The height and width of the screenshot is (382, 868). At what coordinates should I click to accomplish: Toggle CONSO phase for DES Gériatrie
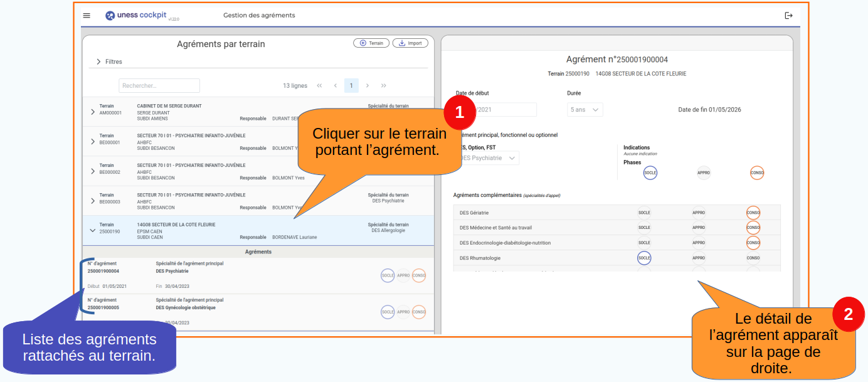point(753,213)
